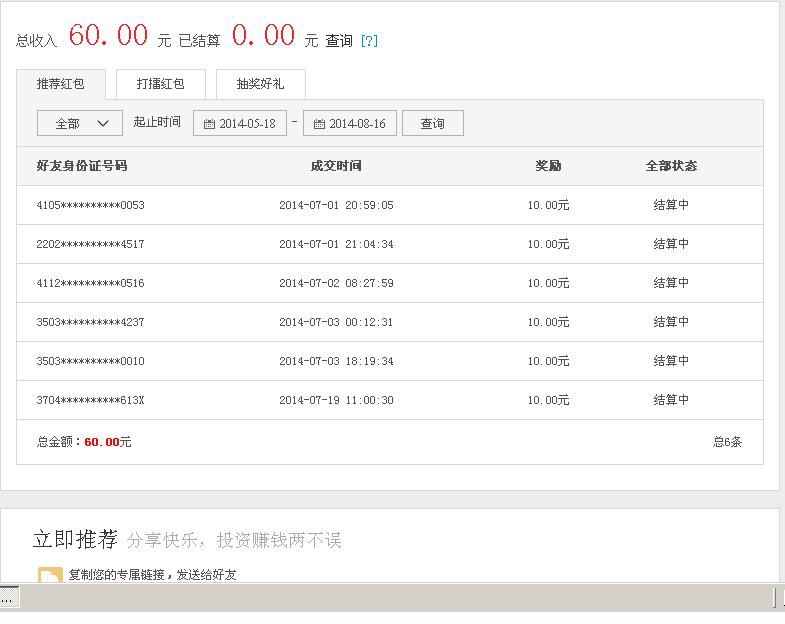This screenshot has width=785, height=624.
Task: Click the 2014-08-16 end date text
Action: pyautogui.click(x=357, y=124)
